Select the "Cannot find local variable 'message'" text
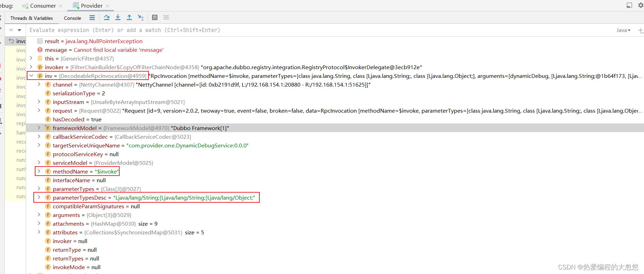 [x=119, y=50]
